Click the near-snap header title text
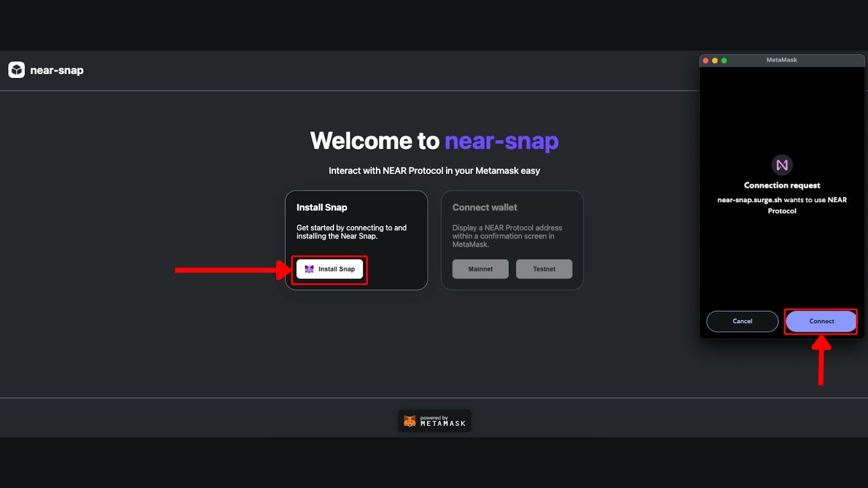 (57, 70)
